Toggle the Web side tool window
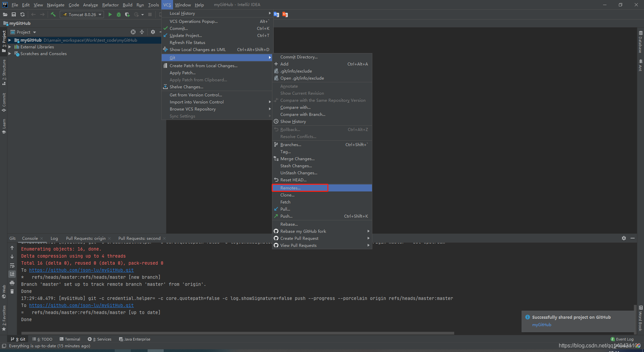Screen dimensions: 644x352 tap(4, 292)
